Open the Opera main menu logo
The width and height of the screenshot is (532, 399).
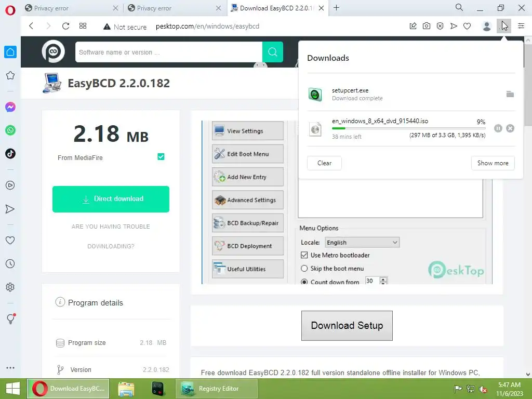[x=10, y=10]
